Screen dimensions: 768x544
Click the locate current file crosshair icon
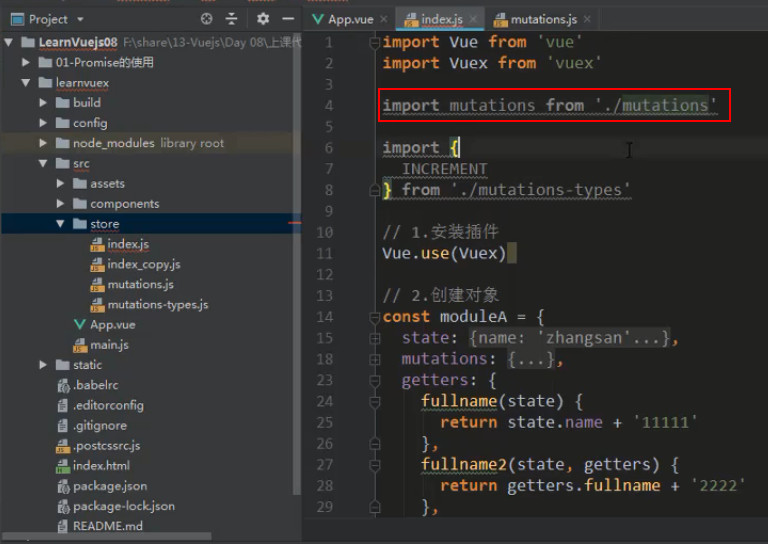pyautogui.click(x=207, y=19)
